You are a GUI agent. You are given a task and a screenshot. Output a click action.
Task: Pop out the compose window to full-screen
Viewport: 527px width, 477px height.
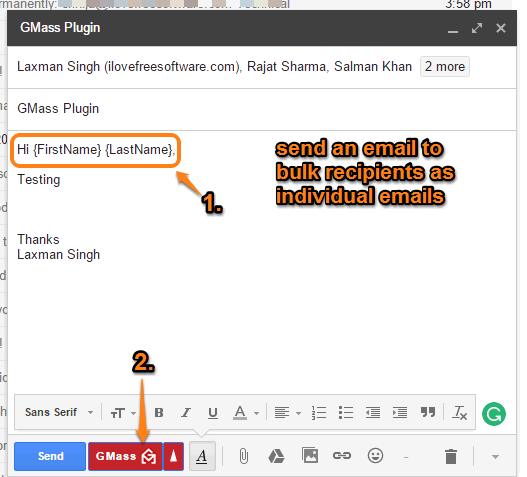(477, 28)
